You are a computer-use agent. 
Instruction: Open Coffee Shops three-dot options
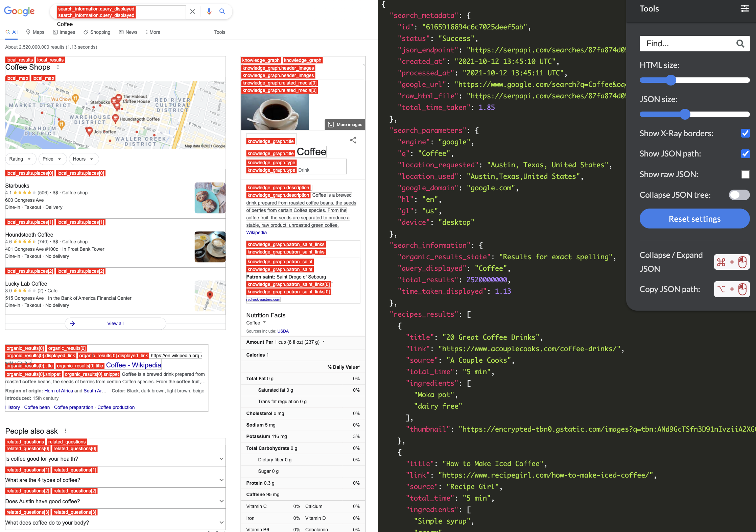pos(58,67)
